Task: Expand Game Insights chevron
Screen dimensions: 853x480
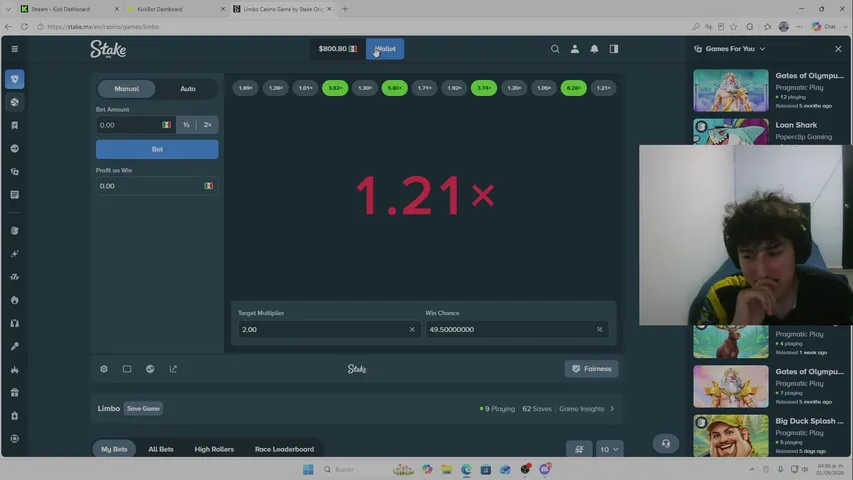Action: click(612, 409)
